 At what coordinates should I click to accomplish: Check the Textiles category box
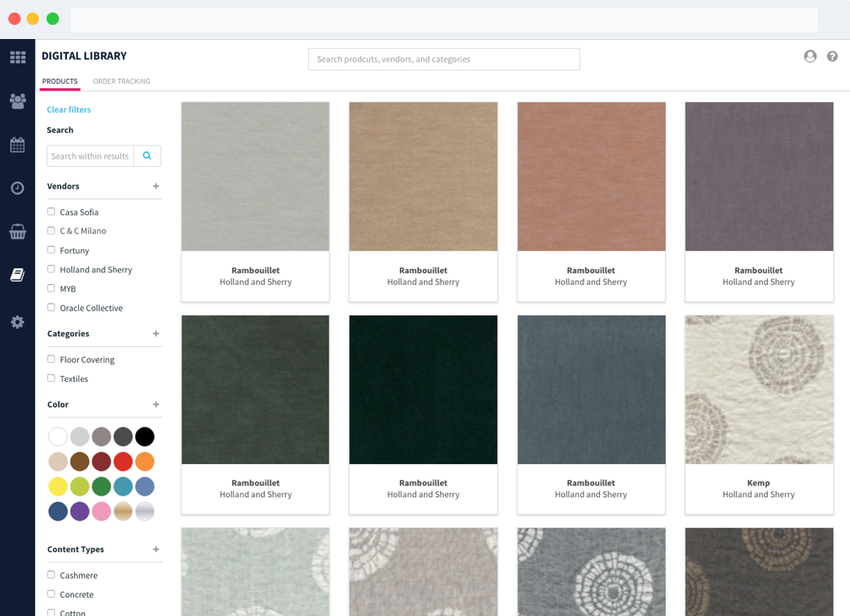click(51, 378)
